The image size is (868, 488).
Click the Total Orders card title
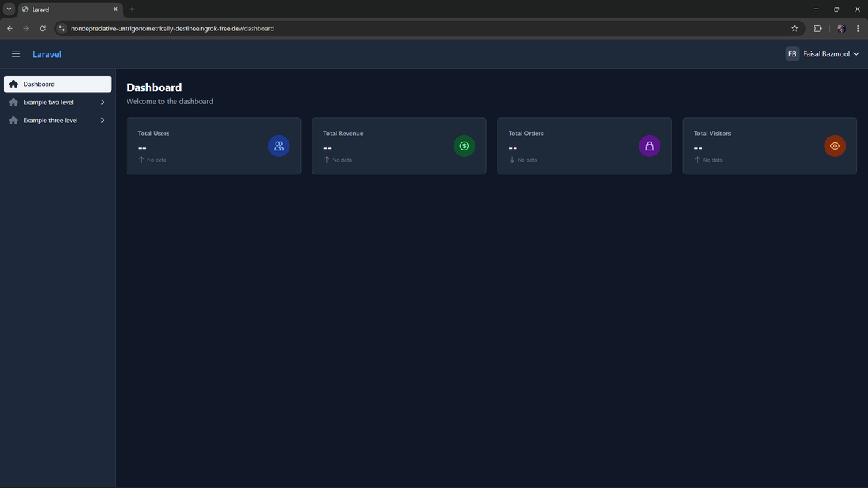[x=526, y=133]
